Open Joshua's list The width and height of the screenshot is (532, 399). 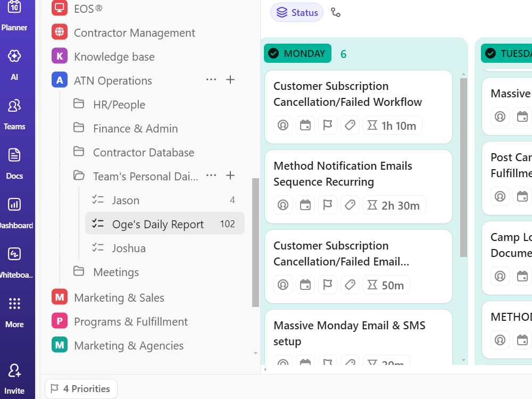[129, 248]
